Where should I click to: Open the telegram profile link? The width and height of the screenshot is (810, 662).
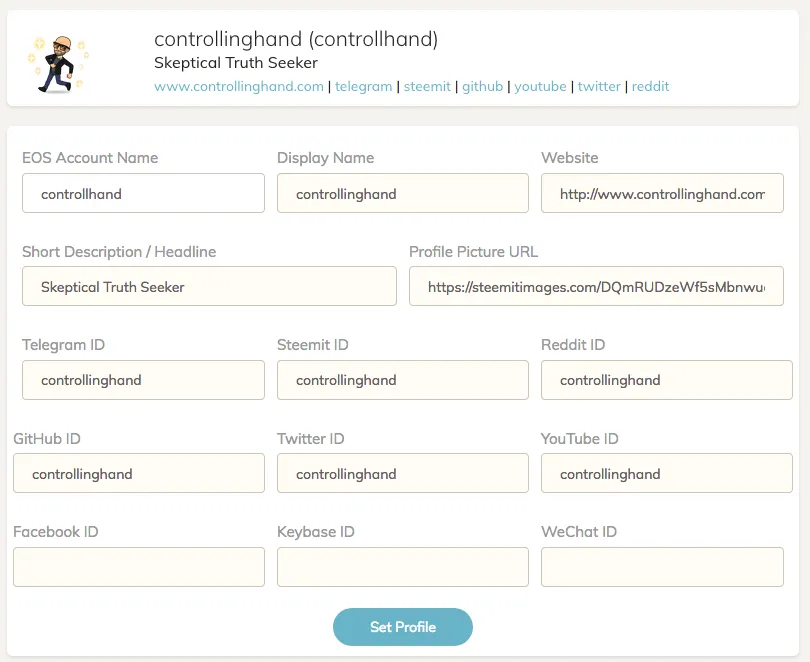point(363,86)
